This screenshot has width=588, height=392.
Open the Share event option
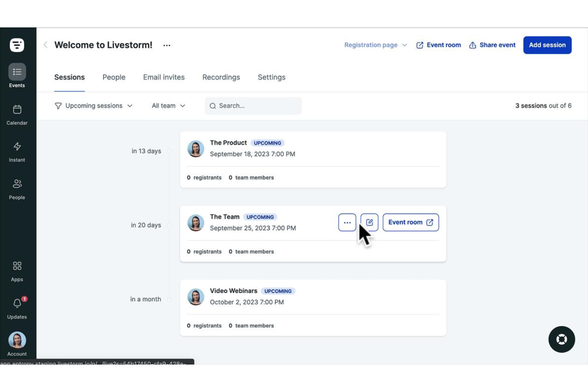(492, 45)
